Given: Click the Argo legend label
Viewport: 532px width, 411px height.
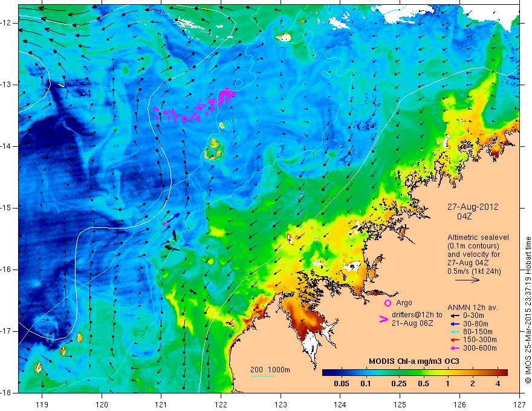Looking at the screenshot, I should (x=404, y=303).
